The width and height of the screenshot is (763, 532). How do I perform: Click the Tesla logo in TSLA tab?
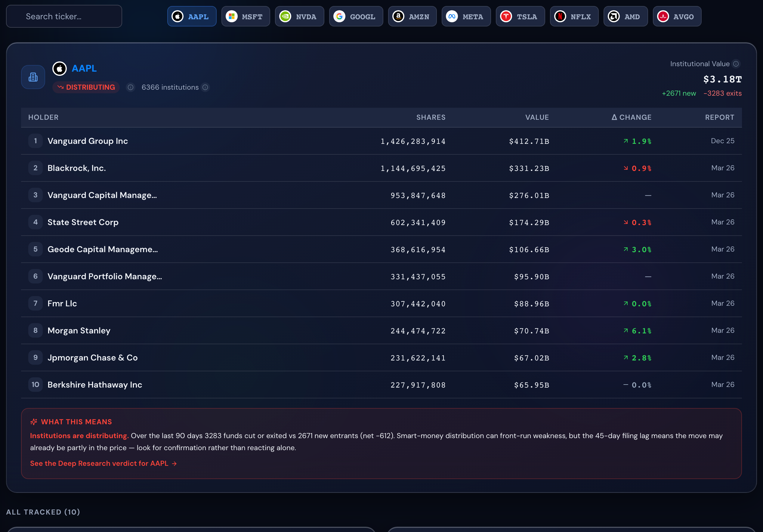(506, 16)
